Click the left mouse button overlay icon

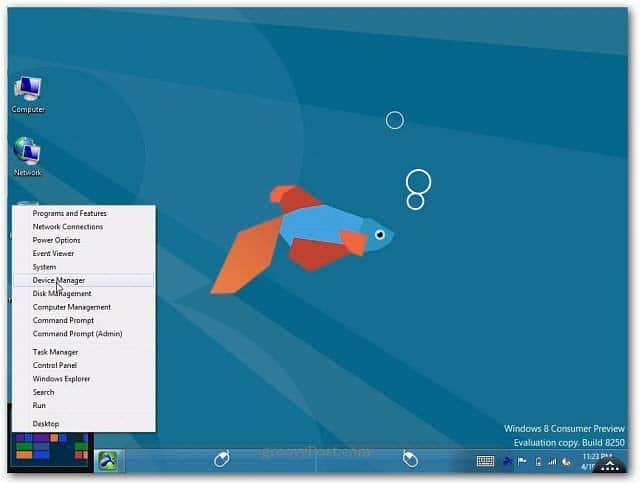pos(222,459)
